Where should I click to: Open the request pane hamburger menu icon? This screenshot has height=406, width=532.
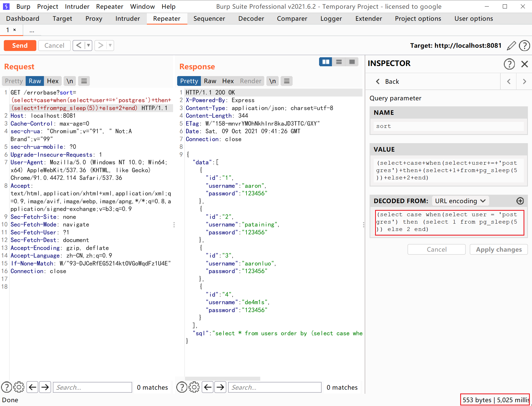click(x=84, y=81)
